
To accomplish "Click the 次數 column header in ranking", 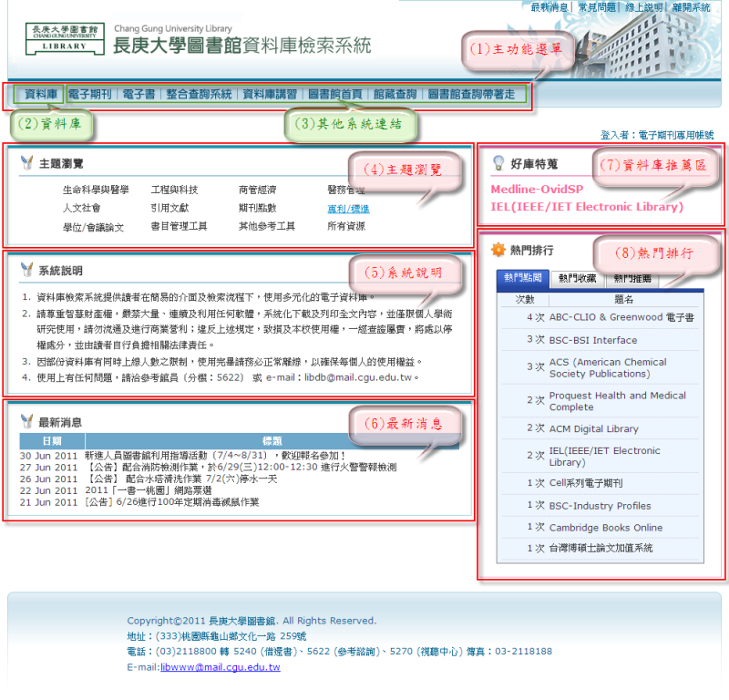I will pyautogui.click(x=525, y=299).
